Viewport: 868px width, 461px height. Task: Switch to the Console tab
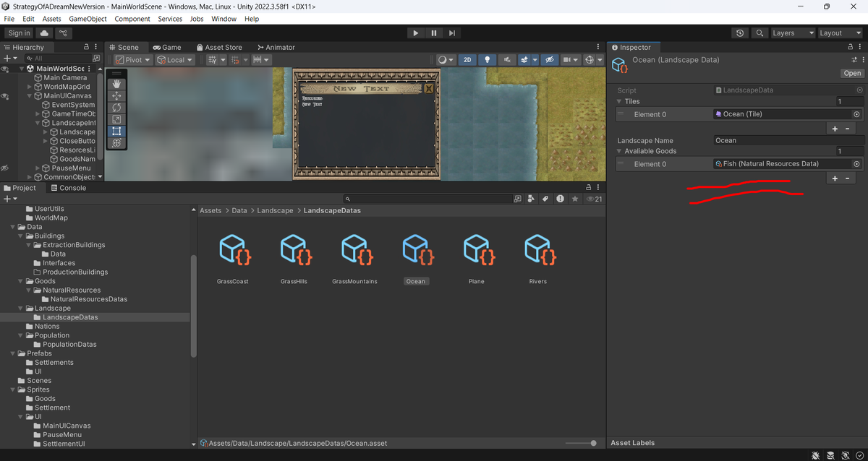[67, 188]
